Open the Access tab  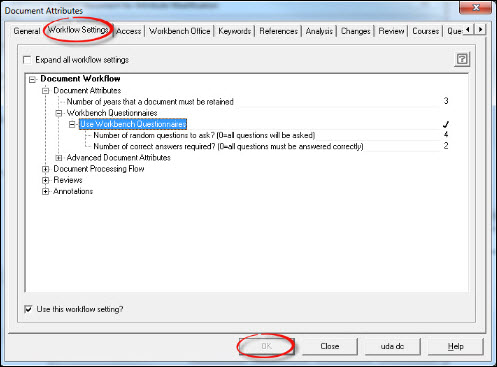129,31
